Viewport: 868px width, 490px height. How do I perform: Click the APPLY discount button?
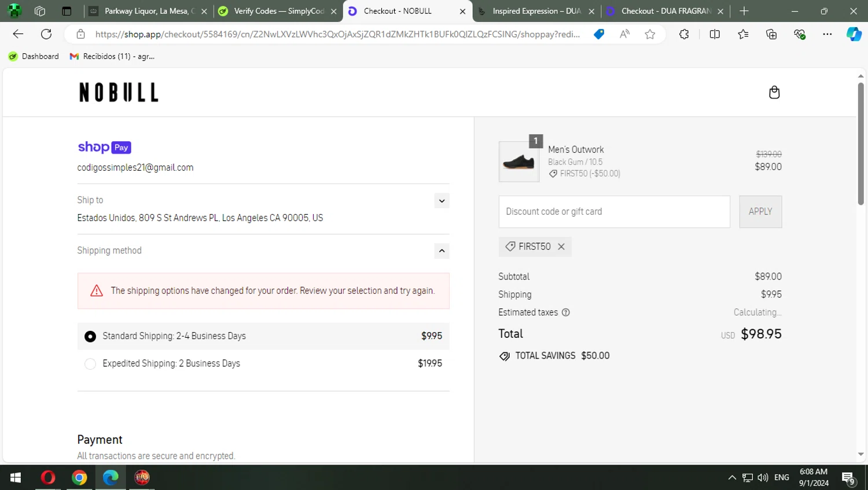760,212
